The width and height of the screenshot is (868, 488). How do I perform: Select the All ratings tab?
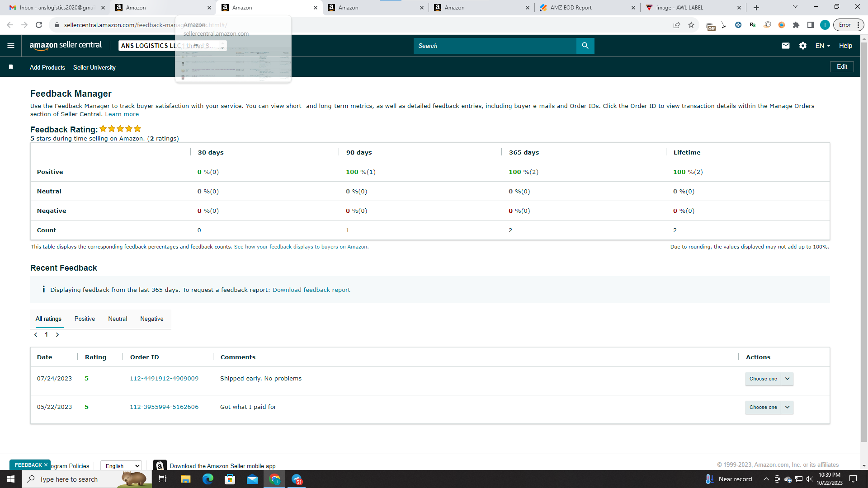click(x=48, y=319)
